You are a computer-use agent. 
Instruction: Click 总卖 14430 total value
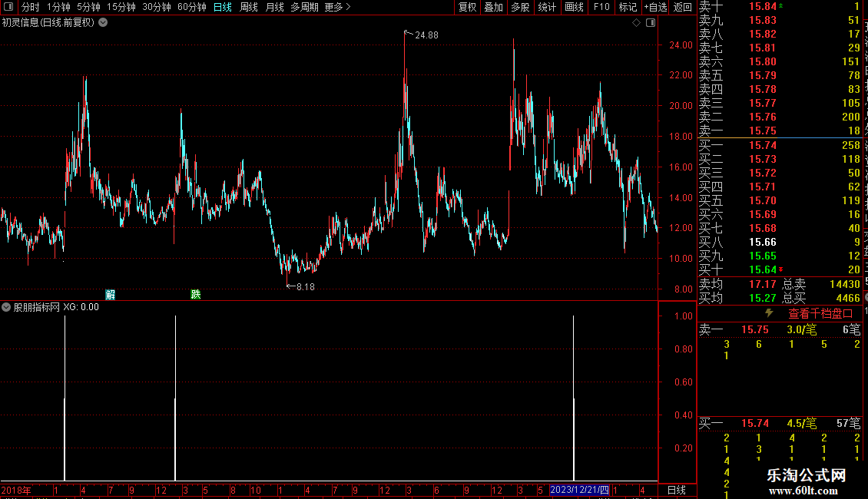point(845,284)
